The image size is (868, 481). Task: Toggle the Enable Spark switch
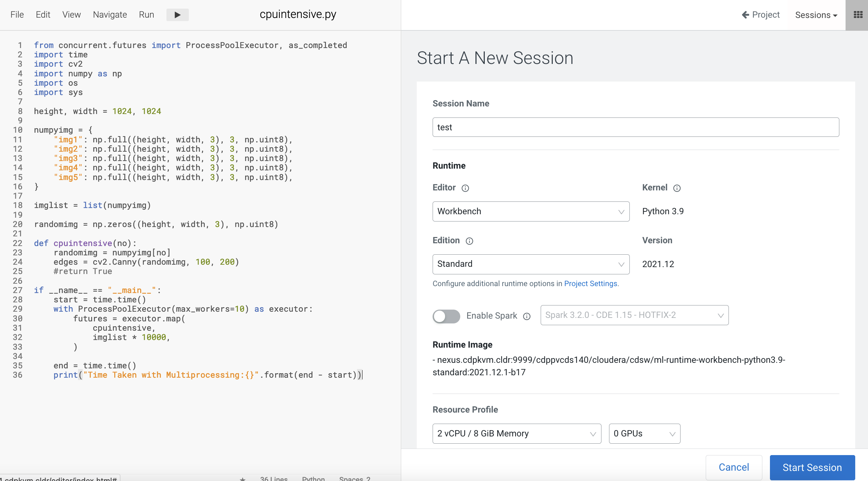[446, 316]
